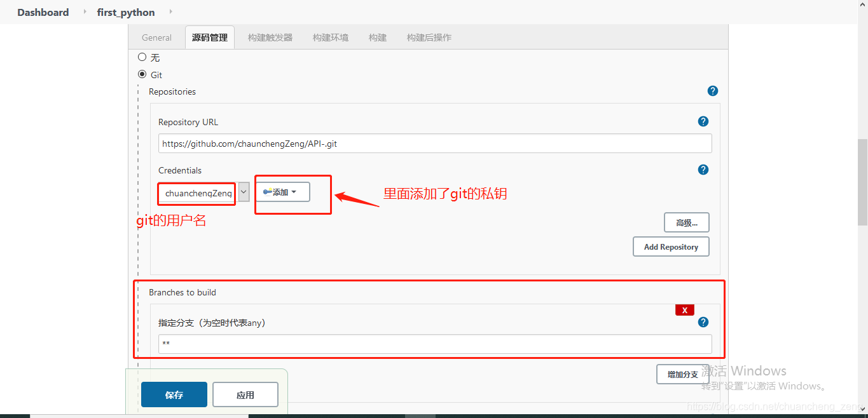Click the Repository URL help question mark

tap(703, 121)
